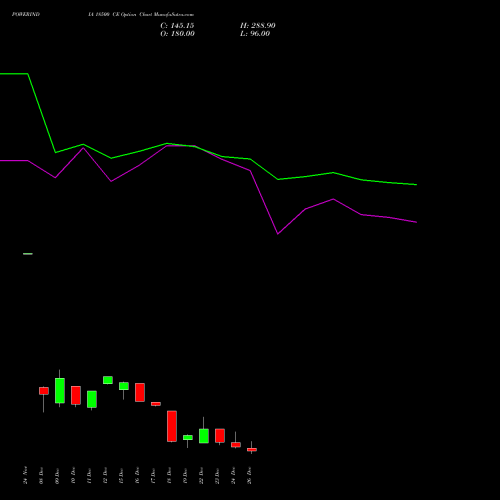The height and width of the screenshot is (500, 500).
Task: Select the 16 Dec date label
Action: (x=137, y=476)
